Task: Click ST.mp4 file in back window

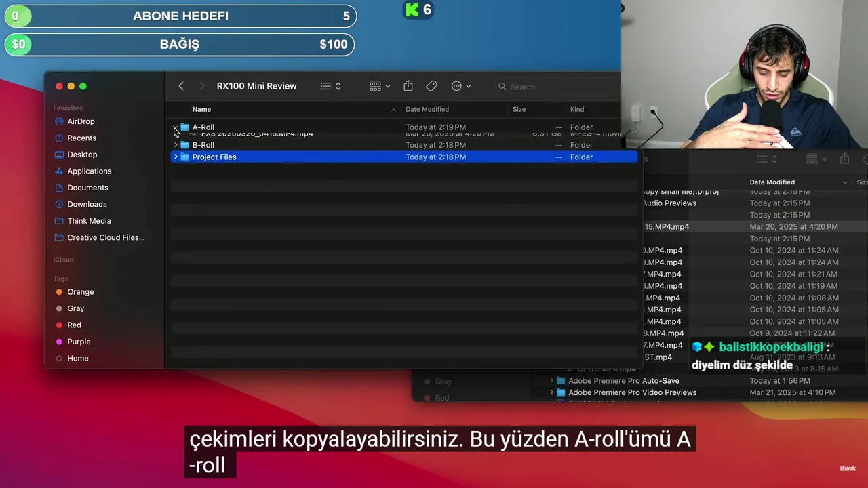Action: coord(658,357)
